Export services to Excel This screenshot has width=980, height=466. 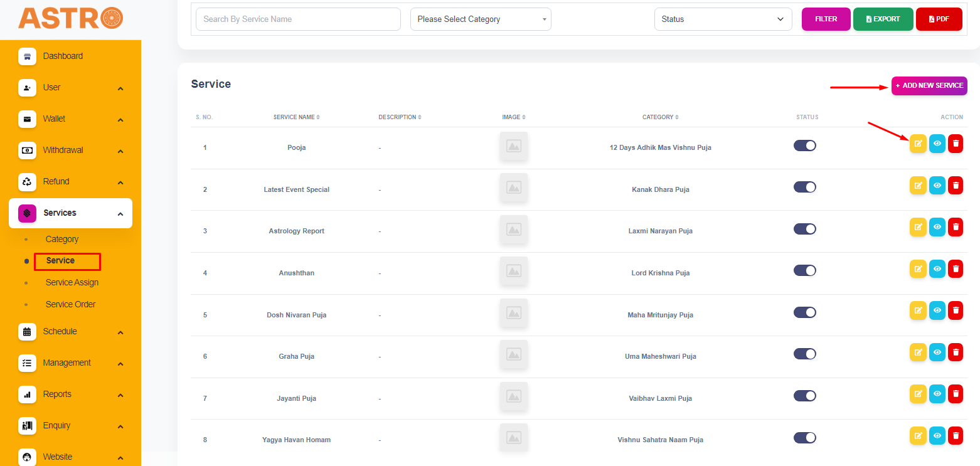click(882, 19)
